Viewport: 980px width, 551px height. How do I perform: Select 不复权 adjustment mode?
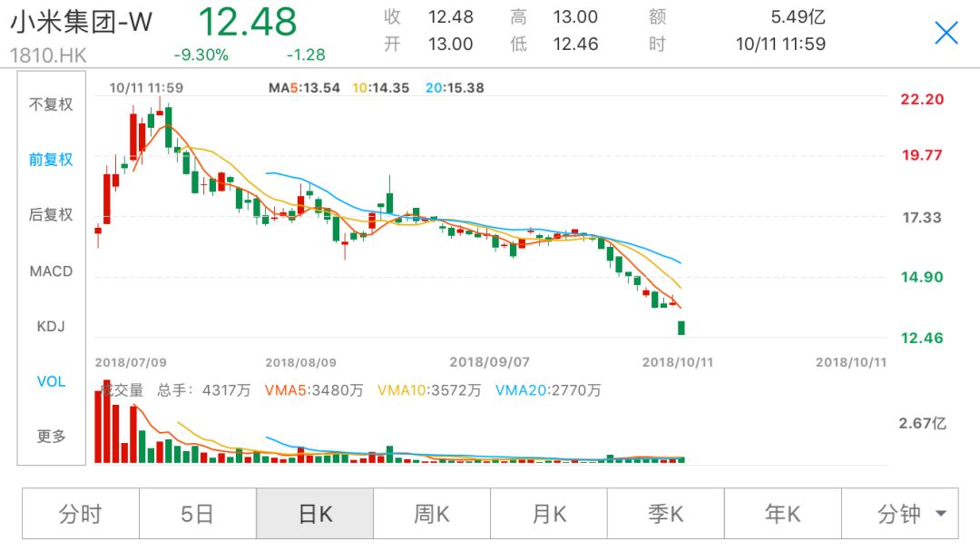pyautogui.click(x=51, y=104)
